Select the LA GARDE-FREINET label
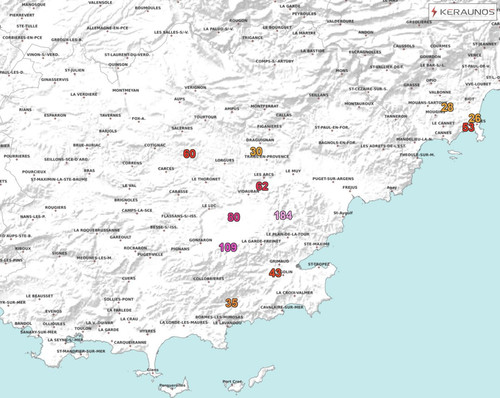Viewport: 500px width, 398px height. [261, 241]
